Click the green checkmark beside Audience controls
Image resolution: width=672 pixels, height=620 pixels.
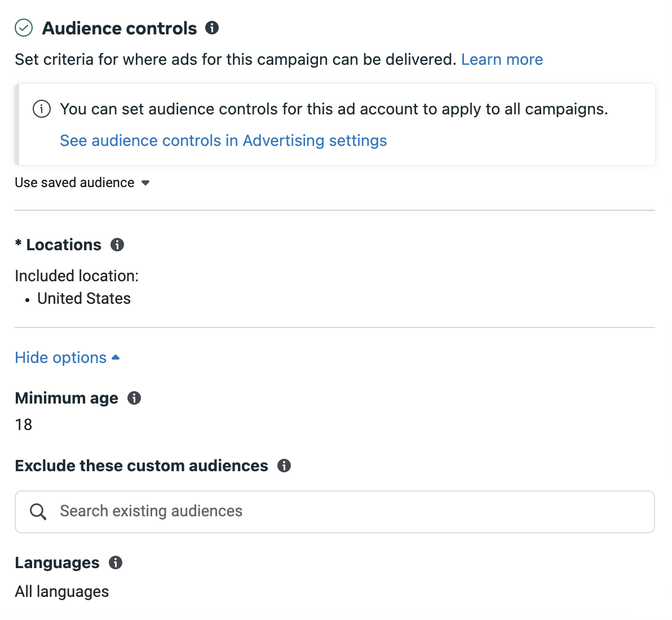coord(24,28)
